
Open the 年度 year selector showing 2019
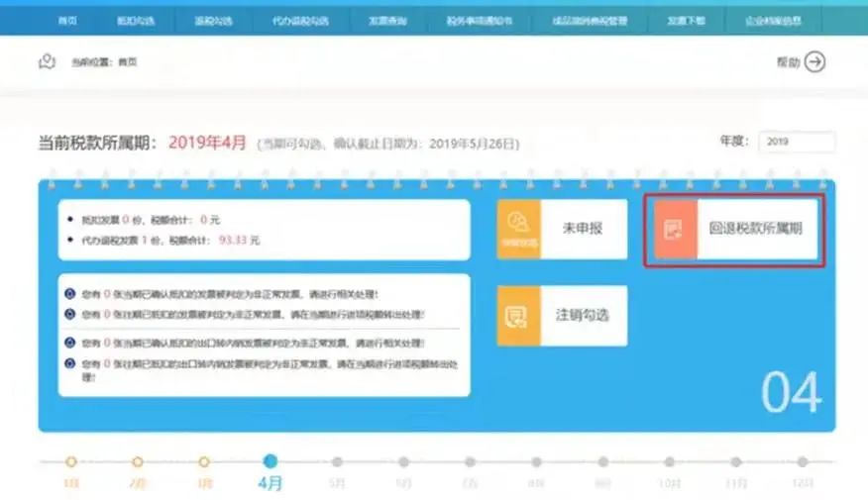coord(796,142)
